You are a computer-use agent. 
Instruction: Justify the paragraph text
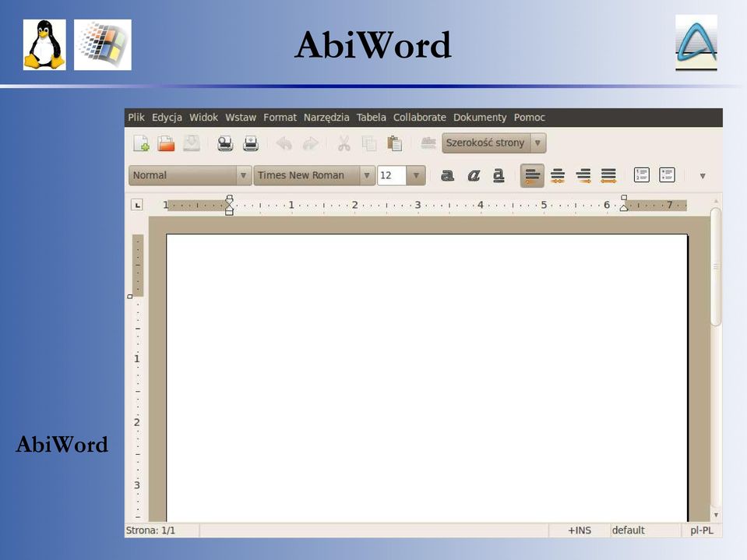click(x=608, y=176)
